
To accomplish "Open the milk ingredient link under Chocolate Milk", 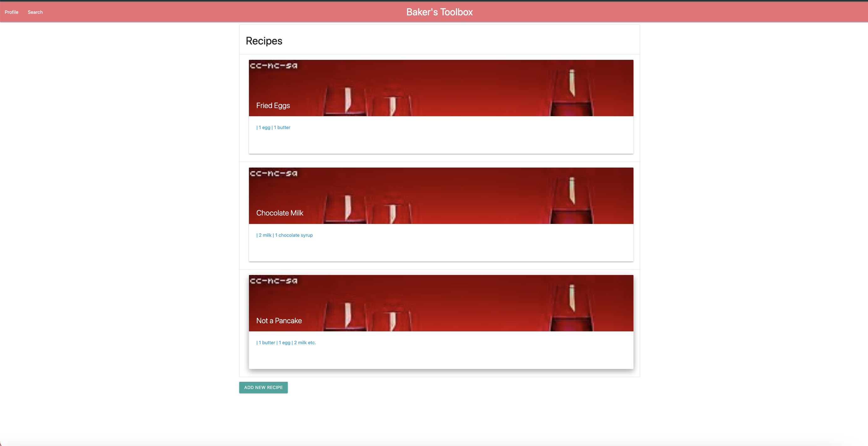I will tap(265, 235).
